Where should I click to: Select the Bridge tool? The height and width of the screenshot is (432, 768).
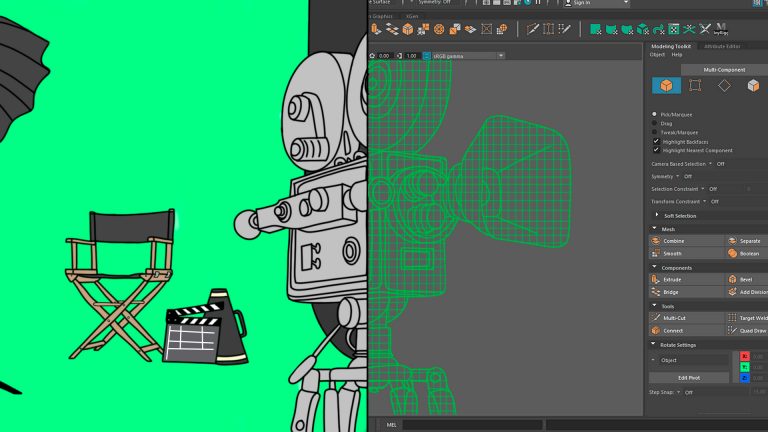click(x=685, y=292)
